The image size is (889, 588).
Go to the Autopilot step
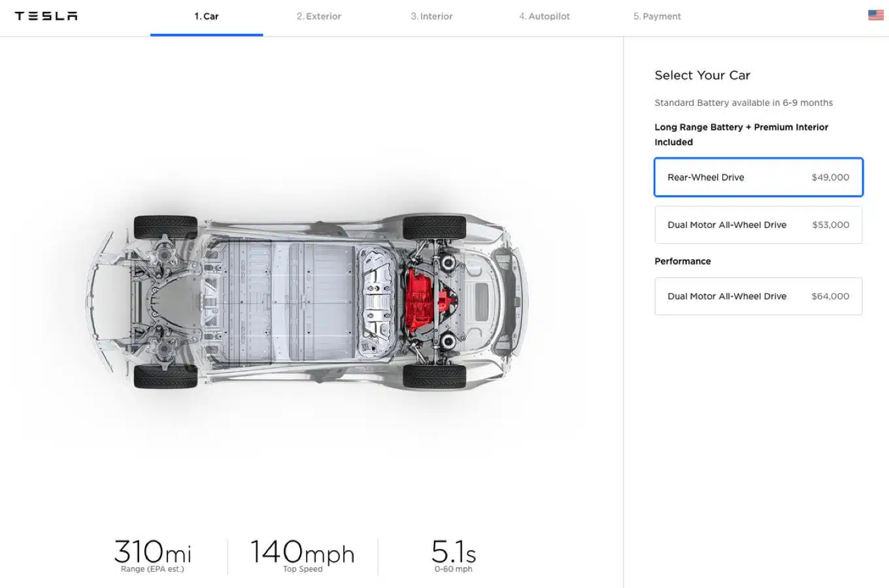pyautogui.click(x=544, y=16)
